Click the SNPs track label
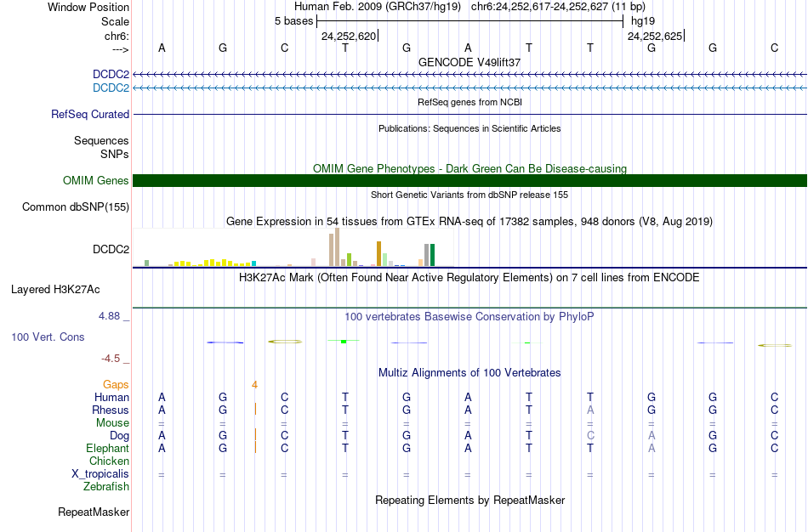 point(115,154)
